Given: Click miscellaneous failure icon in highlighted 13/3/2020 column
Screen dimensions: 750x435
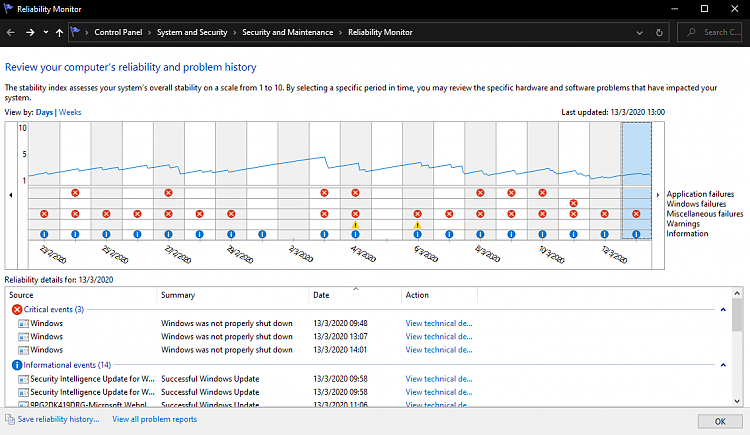Looking at the screenshot, I should tap(636, 214).
